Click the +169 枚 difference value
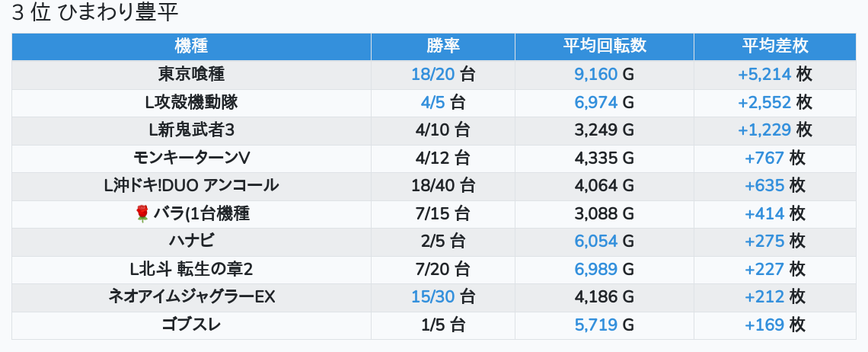Viewport: 868px width, 352px height. pos(774,325)
